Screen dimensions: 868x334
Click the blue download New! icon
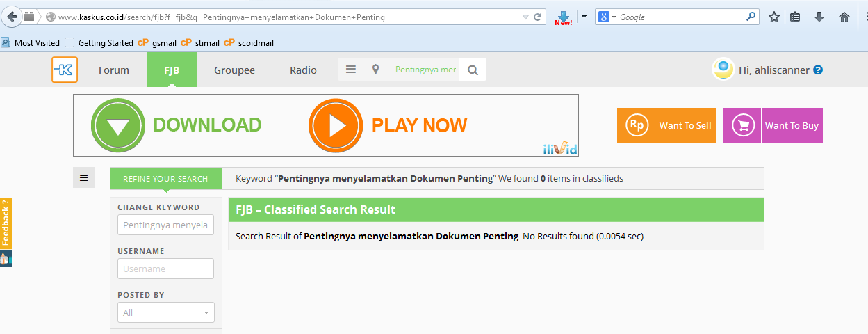pyautogui.click(x=564, y=17)
